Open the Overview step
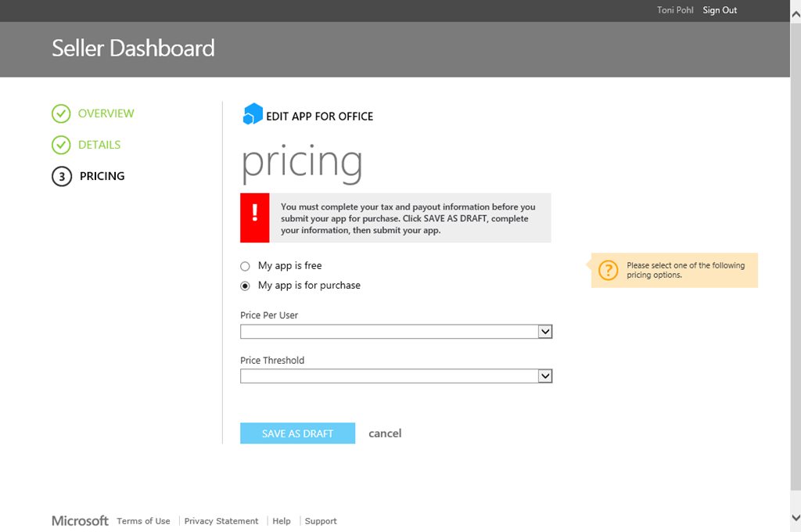Screen dimensions: 801x532 (x=106, y=113)
